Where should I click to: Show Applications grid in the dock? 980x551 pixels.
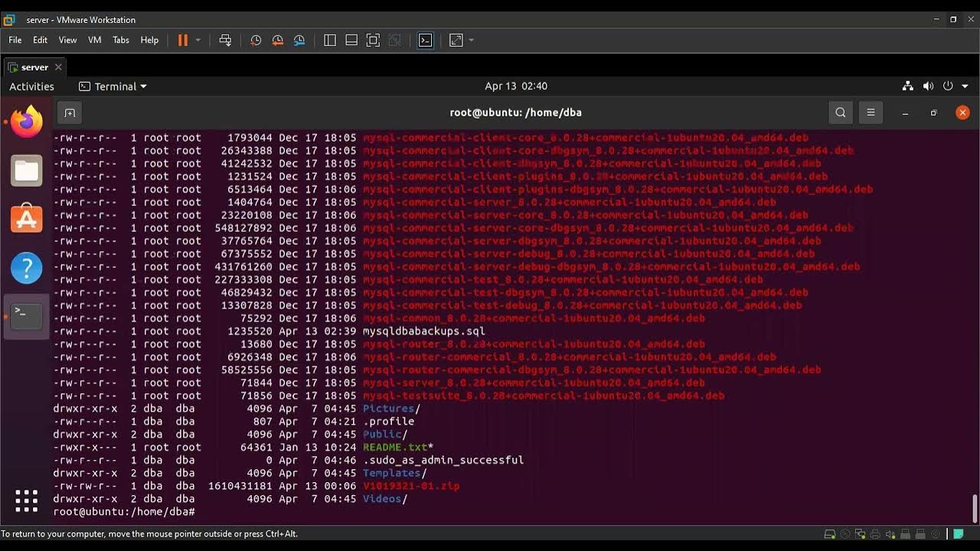(27, 501)
